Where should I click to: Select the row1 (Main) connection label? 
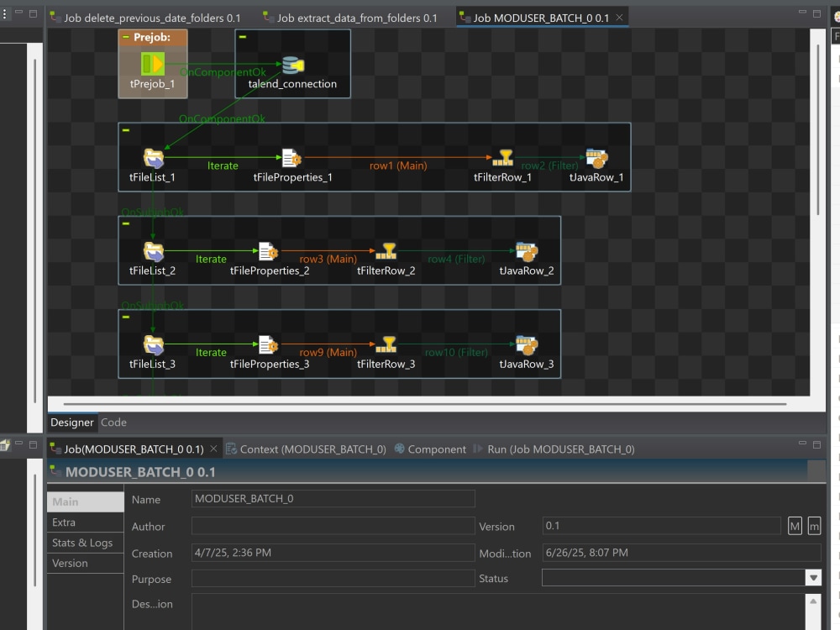(x=398, y=165)
